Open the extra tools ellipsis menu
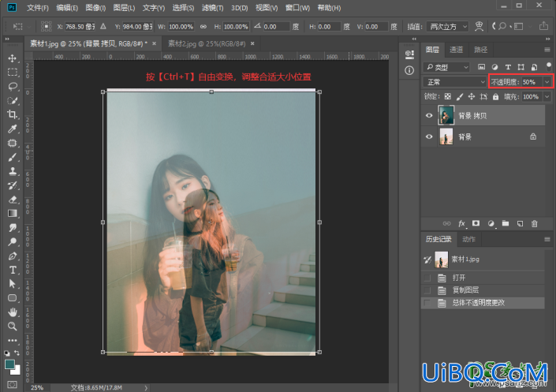 click(13, 340)
